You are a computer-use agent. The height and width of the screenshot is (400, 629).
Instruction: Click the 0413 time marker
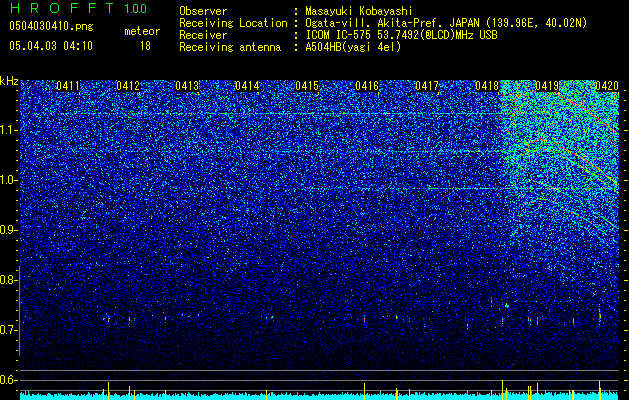tap(187, 86)
